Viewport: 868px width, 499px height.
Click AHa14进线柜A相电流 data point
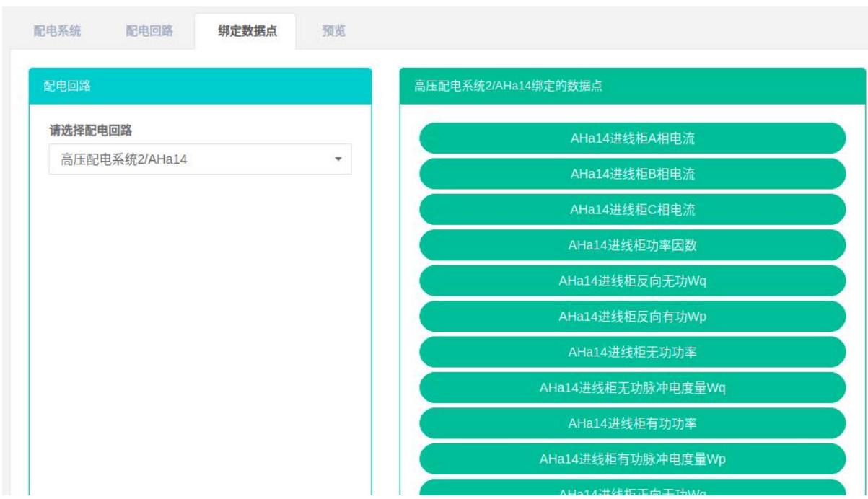[632, 138]
